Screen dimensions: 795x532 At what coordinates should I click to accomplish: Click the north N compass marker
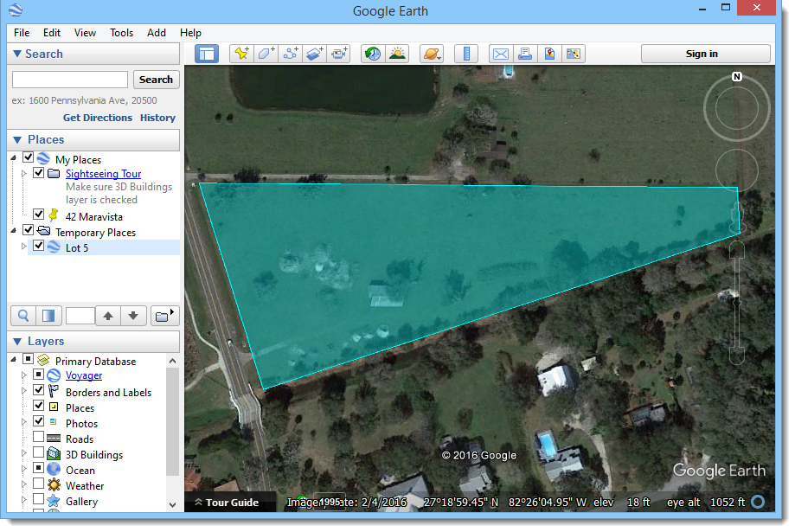[x=737, y=77]
